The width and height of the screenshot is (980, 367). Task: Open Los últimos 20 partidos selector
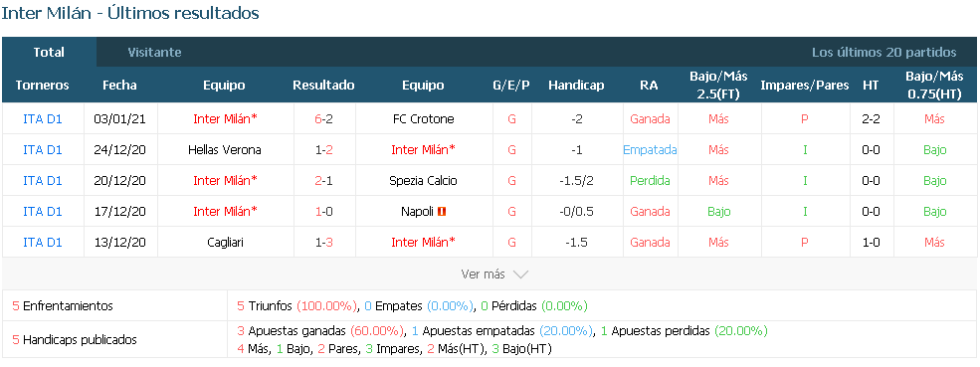tap(883, 53)
